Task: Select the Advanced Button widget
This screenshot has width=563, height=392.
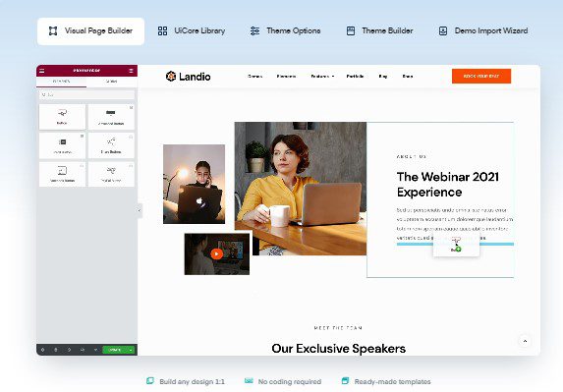Action: tap(111, 117)
